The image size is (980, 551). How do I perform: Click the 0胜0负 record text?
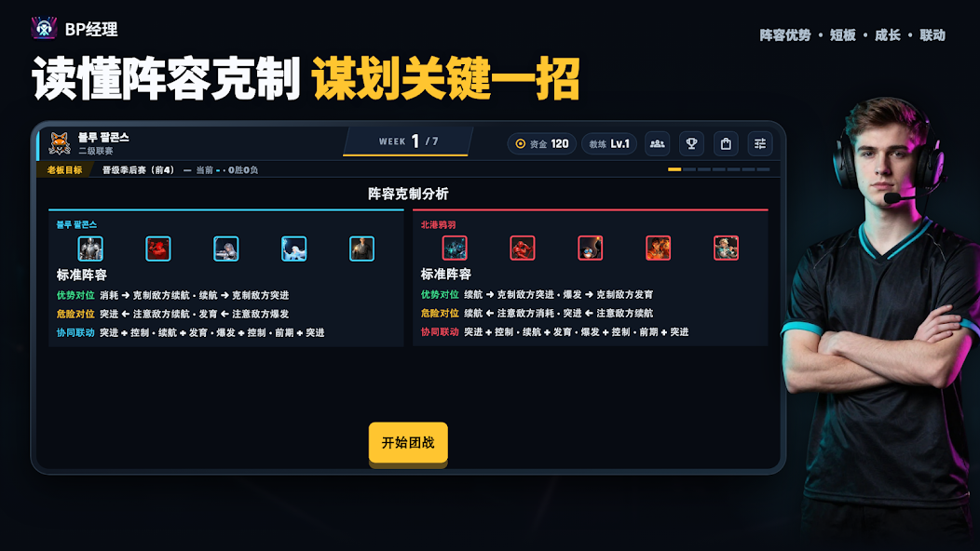click(x=243, y=170)
